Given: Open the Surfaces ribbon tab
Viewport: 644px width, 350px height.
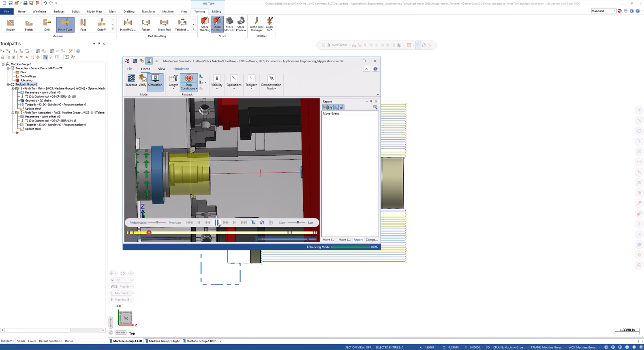Looking at the screenshot, I should click(59, 11).
